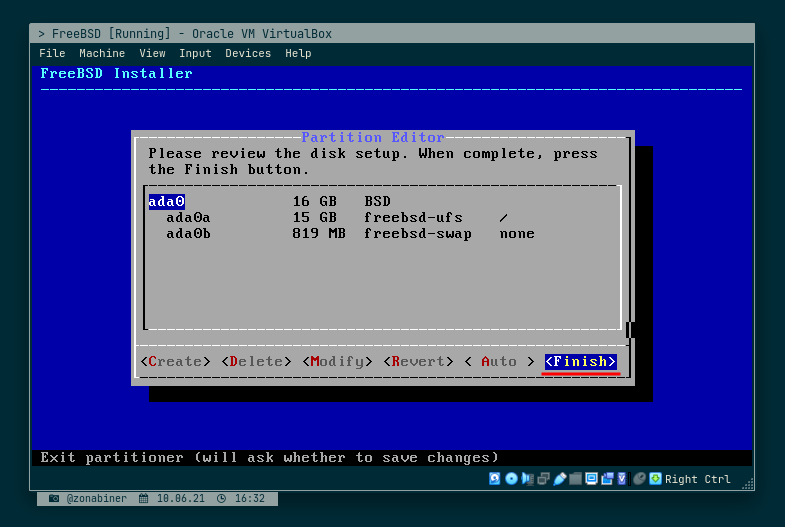This screenshot has width=785, height=527.
Task: Click the Revert button
Action: (419, 361)
